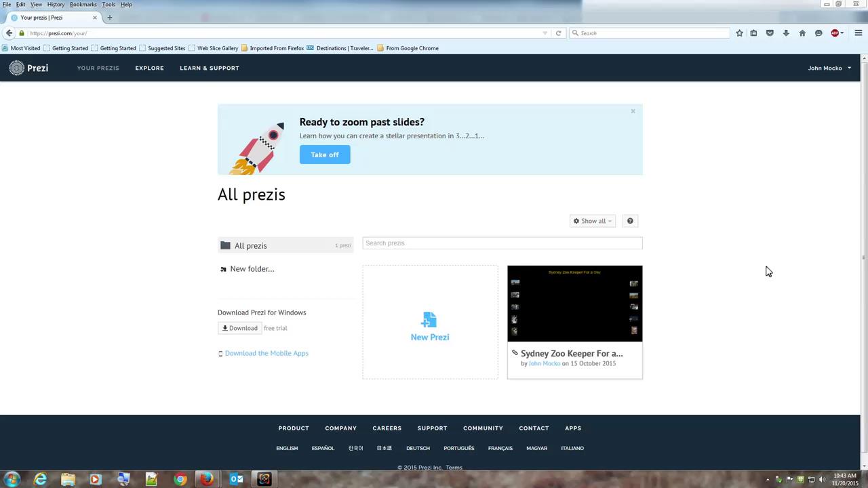Open Web Slice Gallery bookmark
Screen dimensions: 868x488
coord(214,48)
